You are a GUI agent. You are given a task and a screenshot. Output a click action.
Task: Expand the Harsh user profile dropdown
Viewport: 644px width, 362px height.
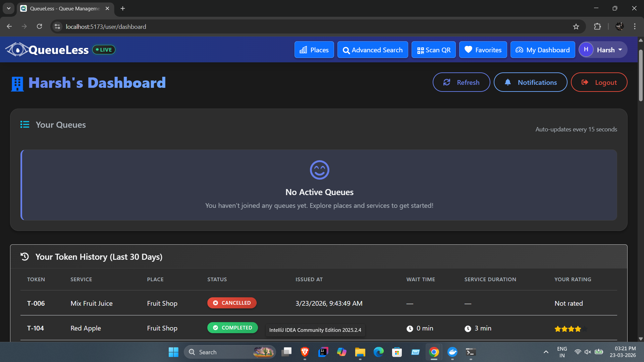[x=603, y=50]
